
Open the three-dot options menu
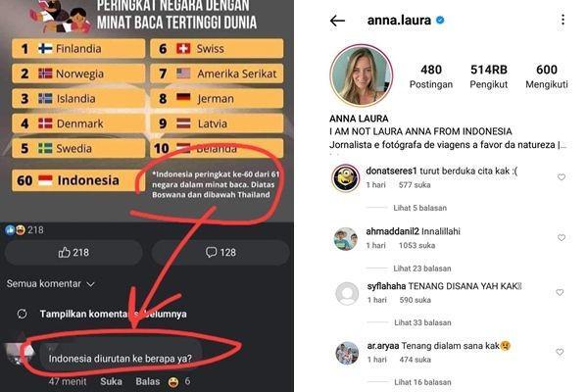[563, 20]
